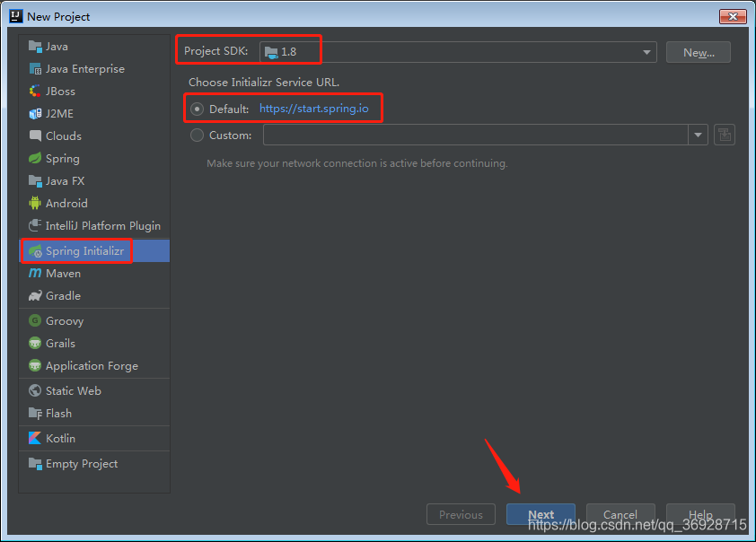Click the Android robot icon

click(35, 204)
